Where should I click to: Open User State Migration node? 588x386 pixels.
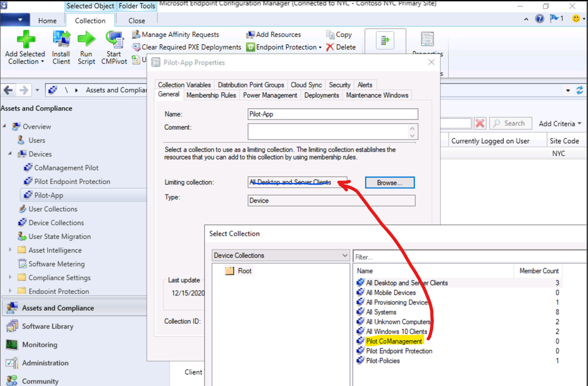coord(59,237)
